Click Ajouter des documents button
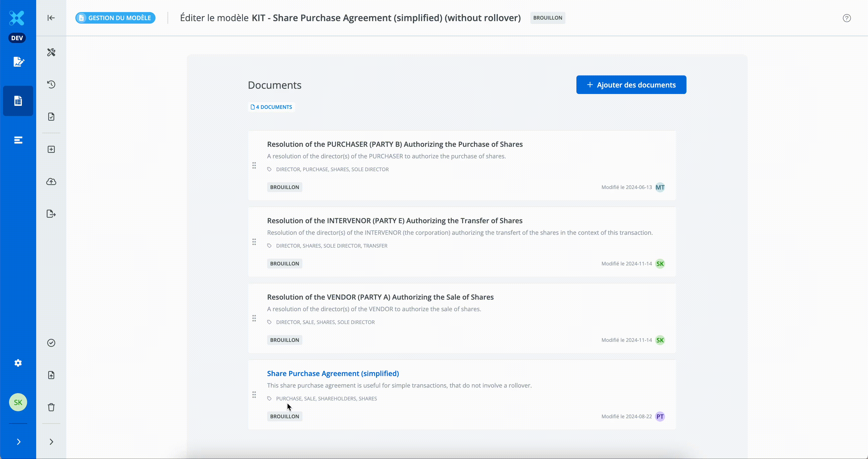This screenshot has width=868, height=459. point(631,85)
